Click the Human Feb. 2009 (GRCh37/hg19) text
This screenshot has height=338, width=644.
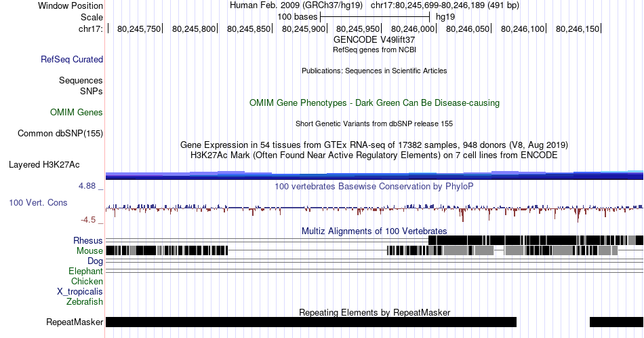[296, 5]
